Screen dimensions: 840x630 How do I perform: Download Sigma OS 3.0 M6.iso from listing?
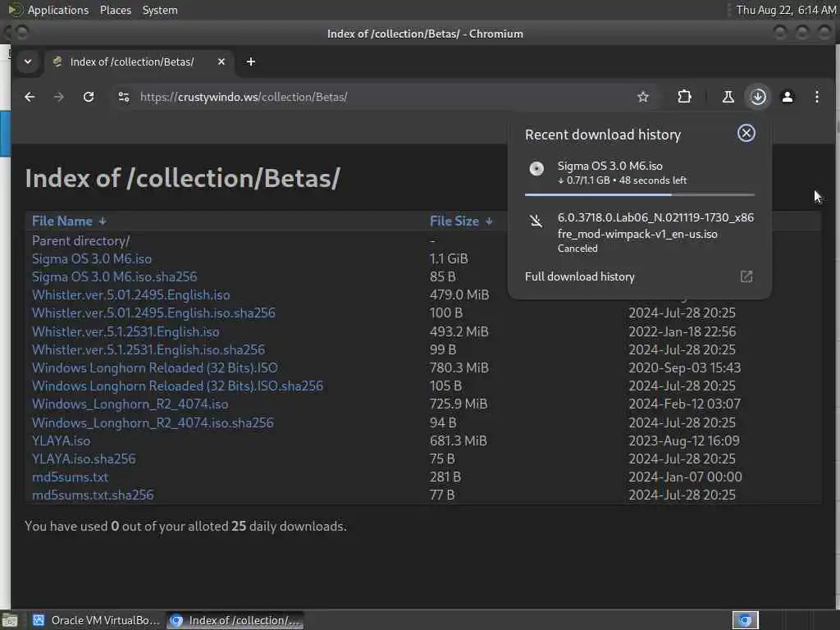click(x=92, y=258)
